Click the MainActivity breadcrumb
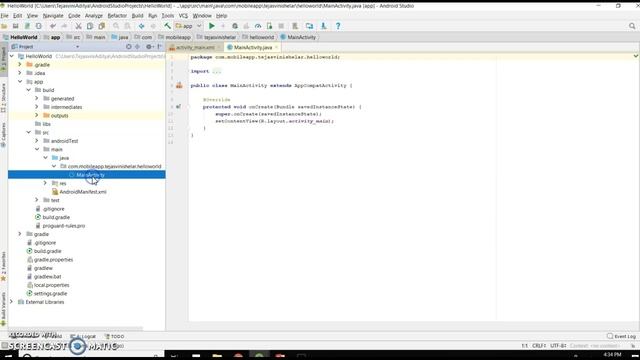This screenshot has width=640, height=360. tap(298, 37)
